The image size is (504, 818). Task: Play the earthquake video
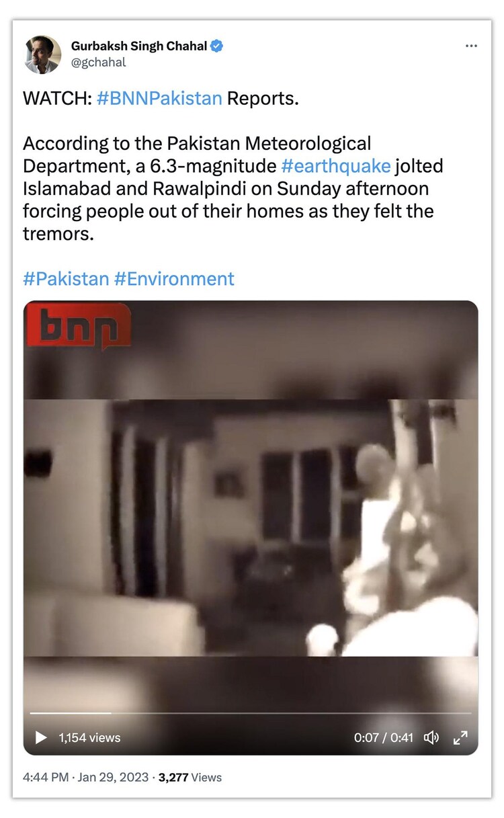point(41,737)
